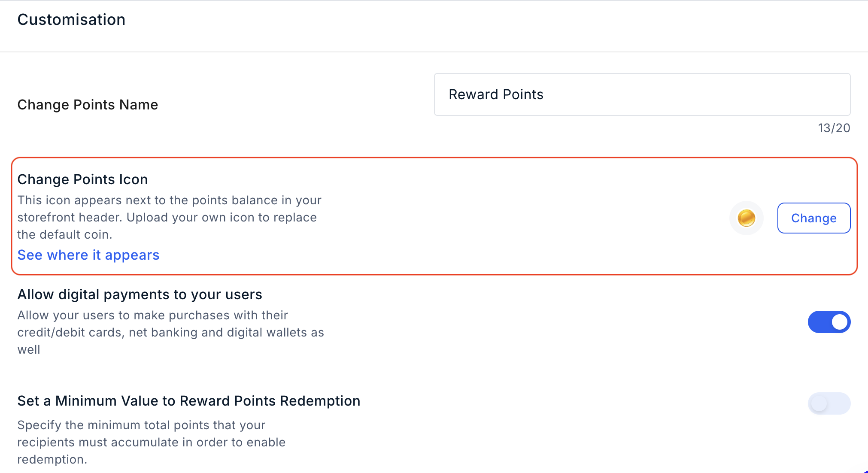This screenshot has width=868, height=473.
Task: Click the white knob of the blue toggle
Action: (840, 322)
